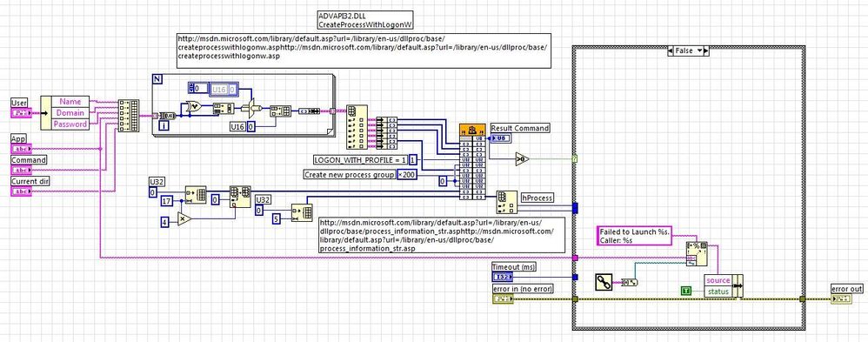The image size is (868, 342).
Task: Select the Format Into String node
Action: pyautogui.click(x=697, y=254)
